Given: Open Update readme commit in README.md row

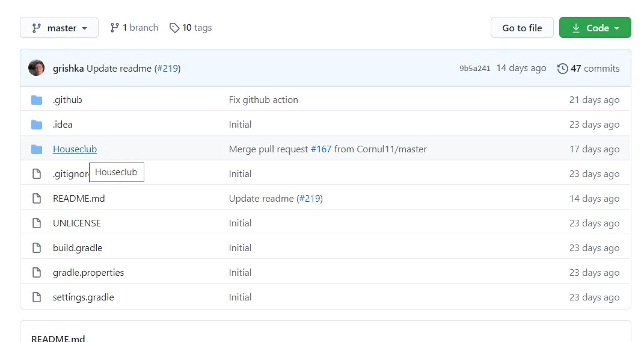Looking at the screenshot, I should coord(261,199).
